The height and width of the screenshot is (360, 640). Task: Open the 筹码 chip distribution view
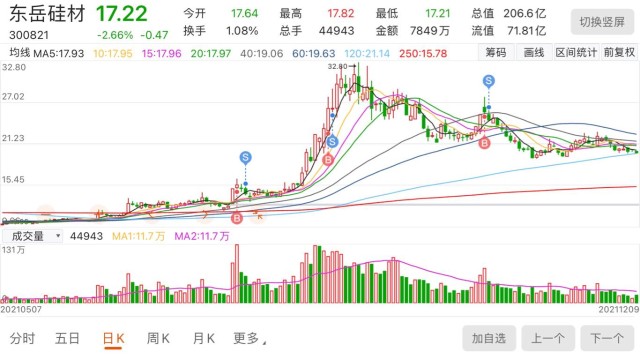click(x=496, y=53)
